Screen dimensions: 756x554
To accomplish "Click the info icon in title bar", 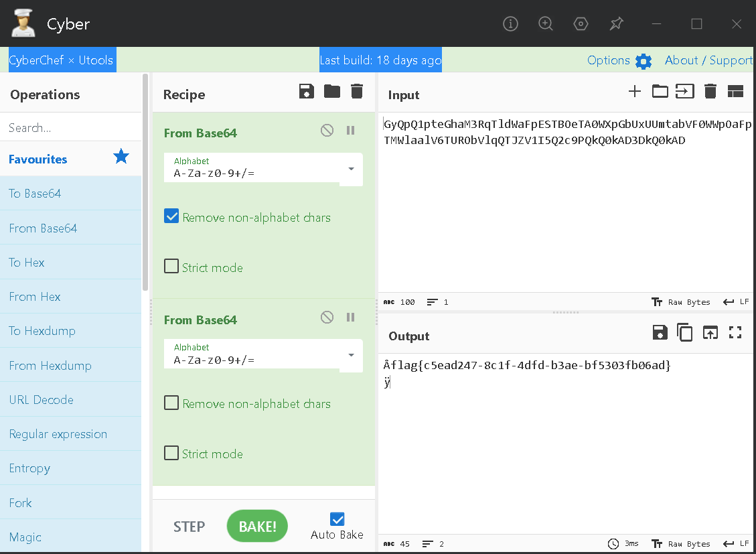I will point(510,23).
